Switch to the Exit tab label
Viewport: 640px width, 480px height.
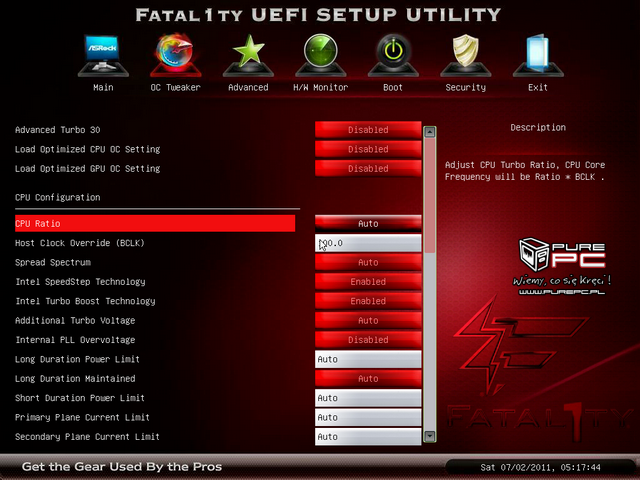pos(538,87)
